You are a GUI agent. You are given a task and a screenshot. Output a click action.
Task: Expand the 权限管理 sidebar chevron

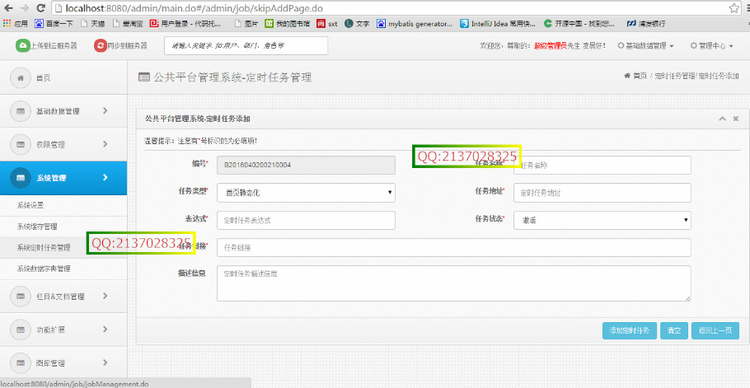(x=105, y=144)
